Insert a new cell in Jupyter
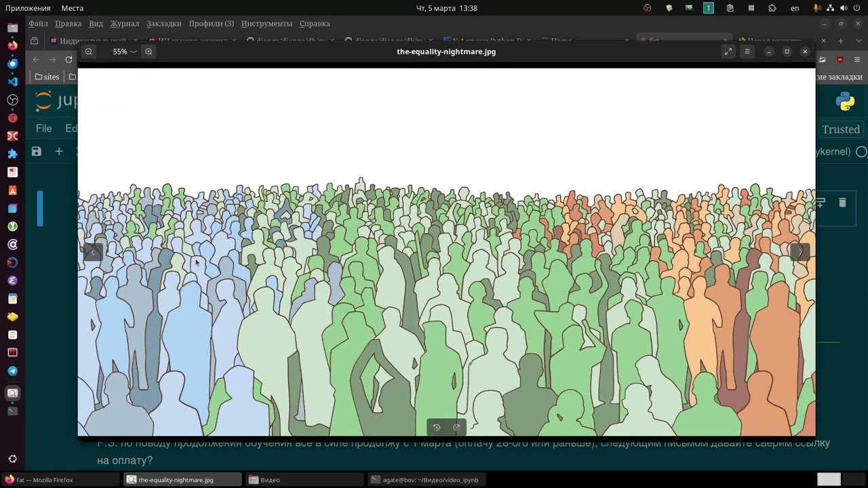 point(59,152)
